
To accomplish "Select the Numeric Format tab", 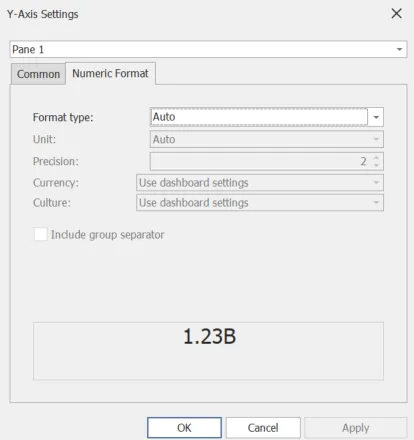I will point(110,73).
